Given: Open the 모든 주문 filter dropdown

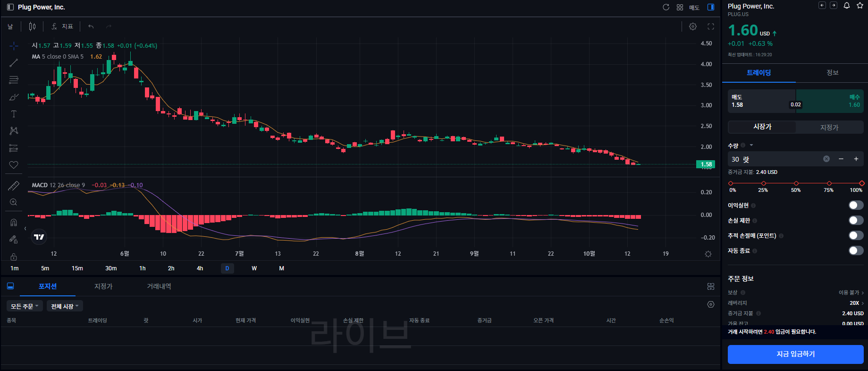Looking at the screenshot, I should 25,306.
